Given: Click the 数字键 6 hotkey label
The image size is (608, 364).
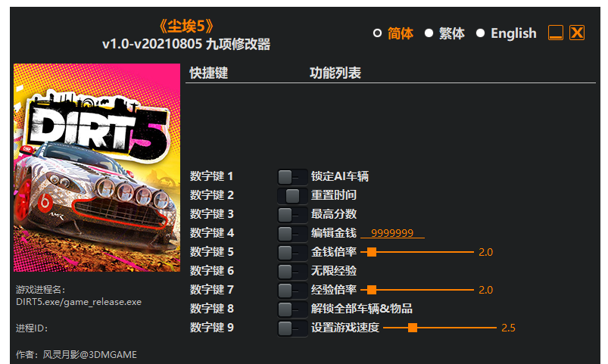Looking at the screenshot, I should (211, 271).
